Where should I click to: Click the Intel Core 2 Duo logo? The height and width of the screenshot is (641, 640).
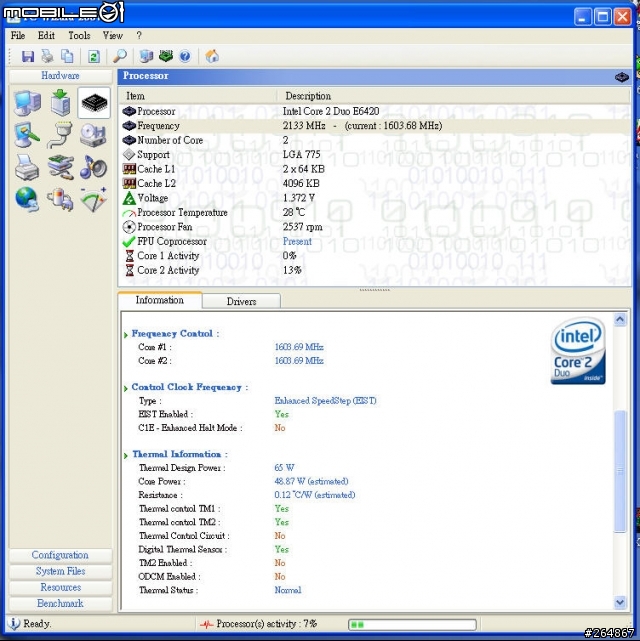[x=578, y=352]
